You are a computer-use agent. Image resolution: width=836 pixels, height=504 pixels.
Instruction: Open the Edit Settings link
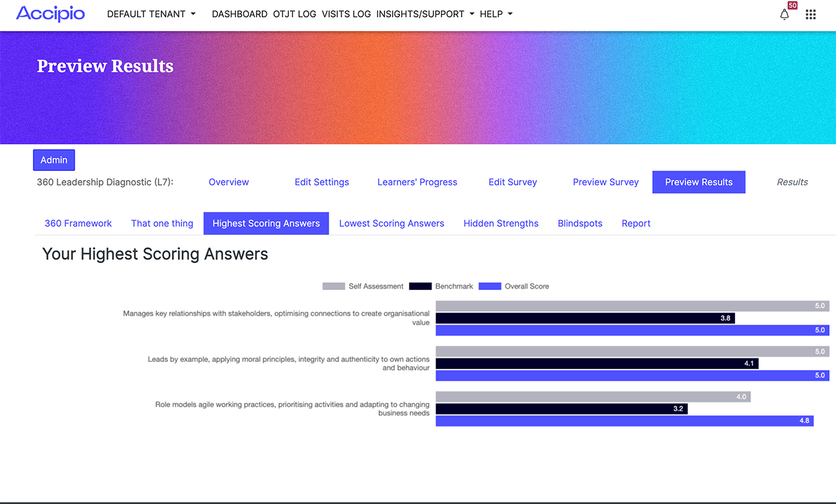[322, 182]
